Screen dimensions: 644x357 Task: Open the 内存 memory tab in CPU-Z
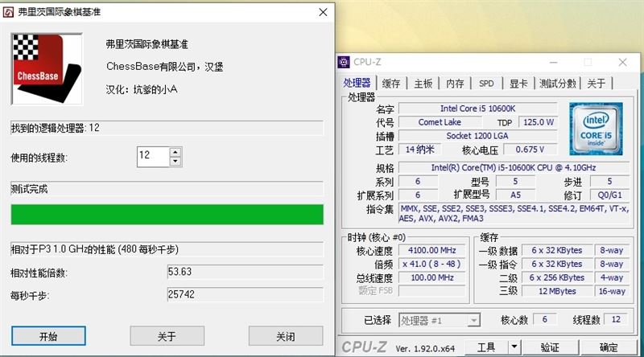click(x=455, y=84)
